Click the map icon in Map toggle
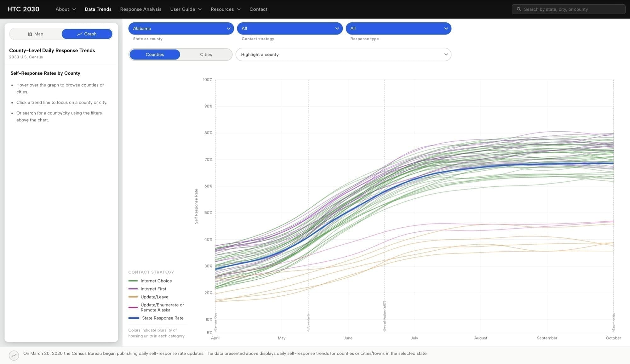 30,34
